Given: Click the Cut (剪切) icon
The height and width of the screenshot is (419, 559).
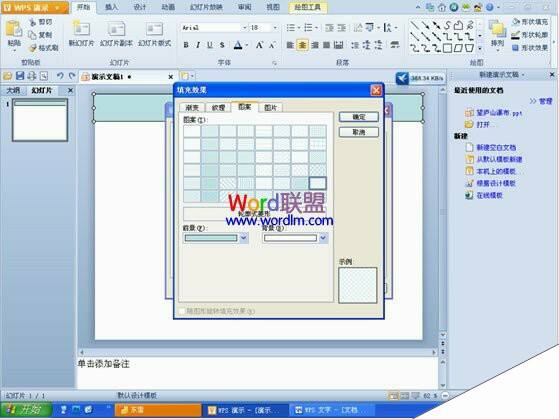Looking at the screenshot, I should point(32,22).
